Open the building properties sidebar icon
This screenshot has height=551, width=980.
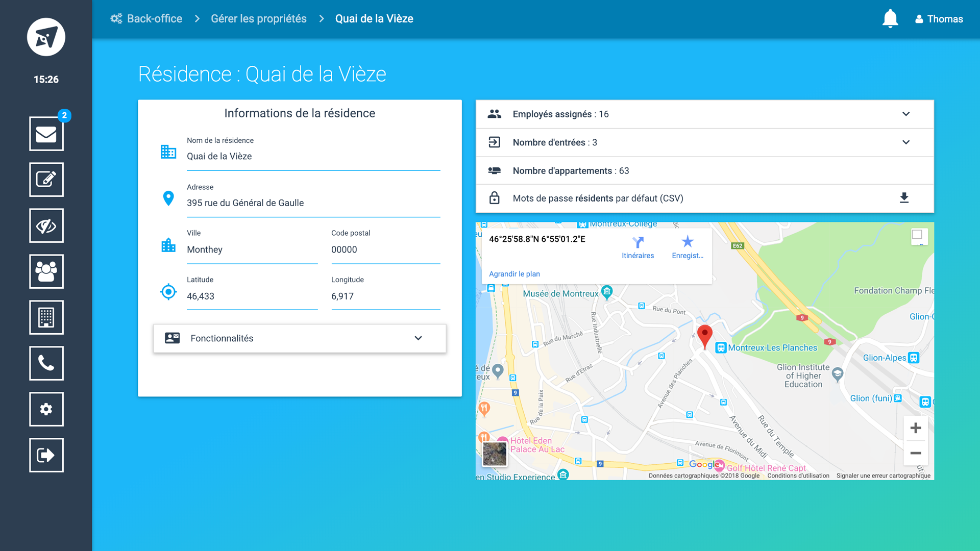pos(46,317)
